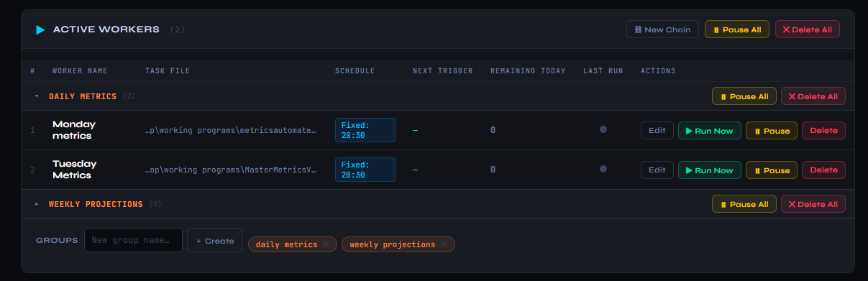The image size is (868, 281).
Task: Delete all in the Weekly Projections group
Action: tap(813, 204)
